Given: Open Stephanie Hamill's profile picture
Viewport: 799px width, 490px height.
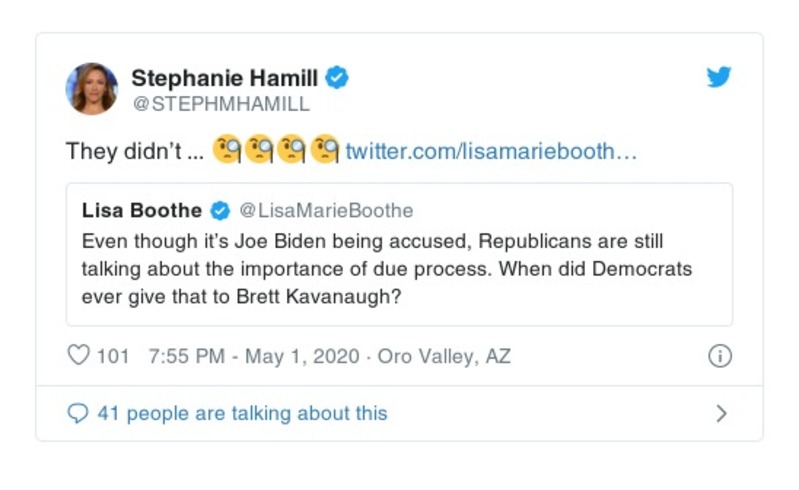Looking at the screenshot, I should [92, 88].
